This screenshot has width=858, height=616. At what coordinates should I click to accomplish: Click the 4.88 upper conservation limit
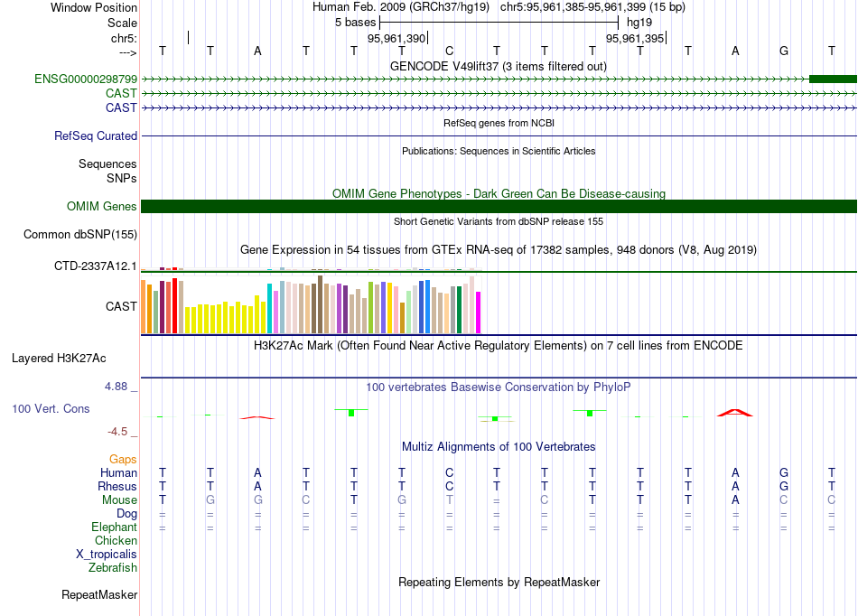pos(116,387)
